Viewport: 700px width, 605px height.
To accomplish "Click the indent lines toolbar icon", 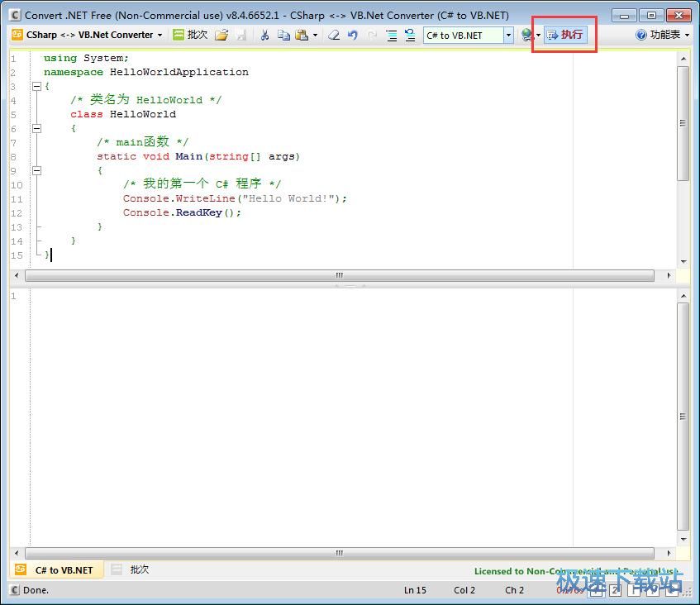I will (391, 35).
